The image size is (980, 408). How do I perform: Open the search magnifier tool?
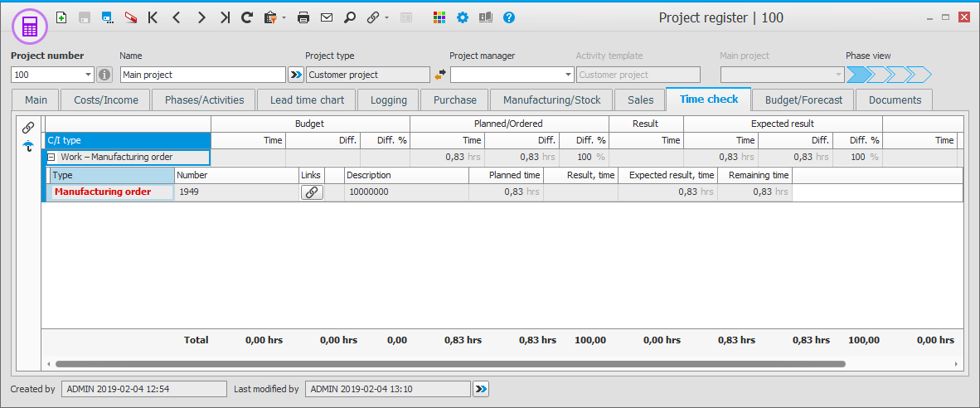click(349, 18)
